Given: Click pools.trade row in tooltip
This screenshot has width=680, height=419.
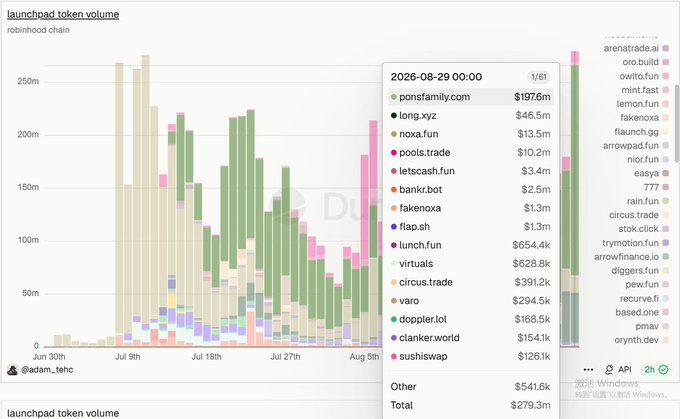Looking at the screenshot, I should (x=471, y=153).
